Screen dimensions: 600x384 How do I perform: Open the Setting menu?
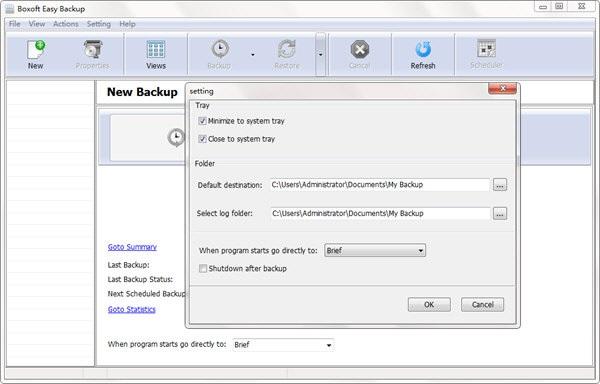tap(99, 24)
